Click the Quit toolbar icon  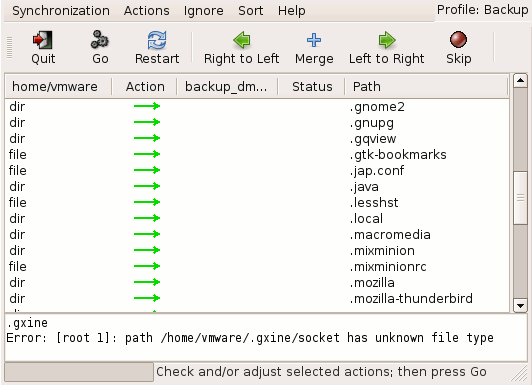tap(43, 40)
